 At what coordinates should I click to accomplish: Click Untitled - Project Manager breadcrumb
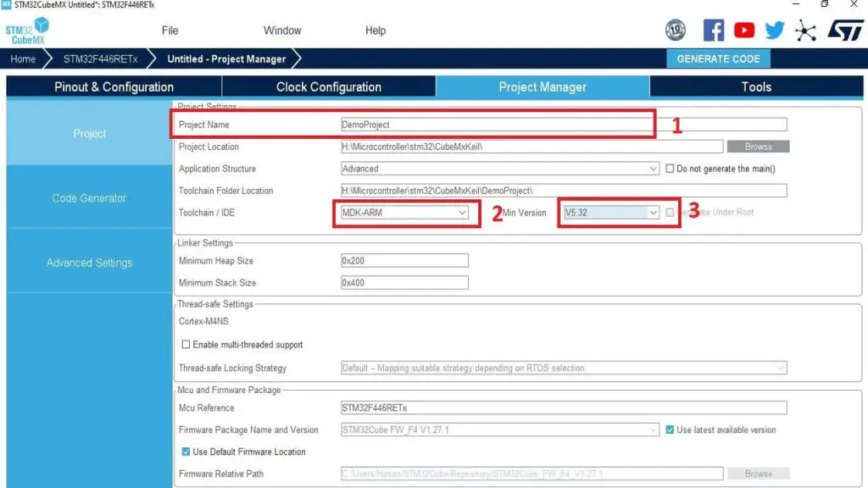226,59
